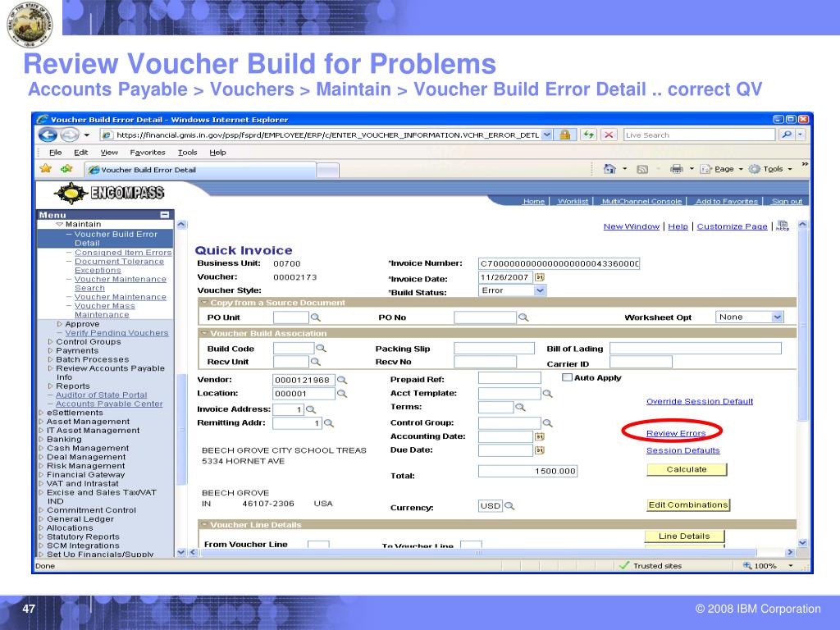Click the Favorites Center star icon

coord(46,169)
